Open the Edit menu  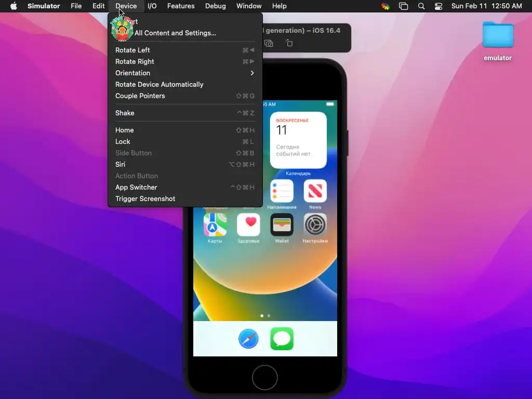coord(98,6)
